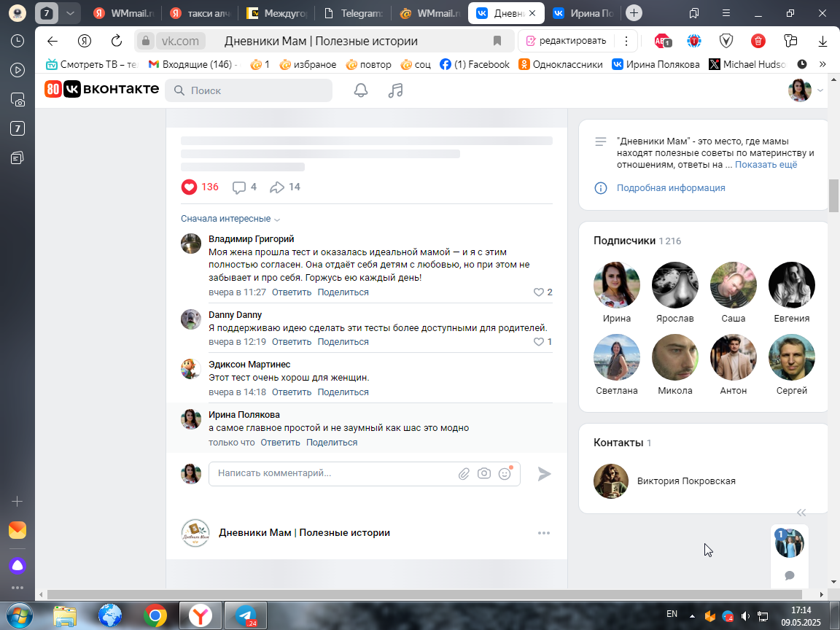Like the post with 136 hearts
This screenshot has height=630, width=840.
click(189, 187)
